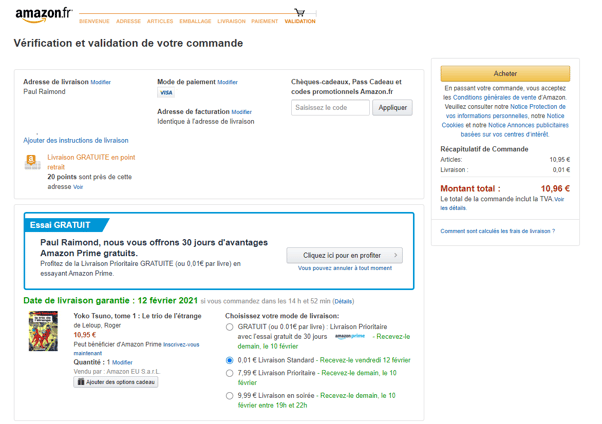Go to the LIVRAISON checkout step
This screenshot has height=424, width=602.
point(231,21)
